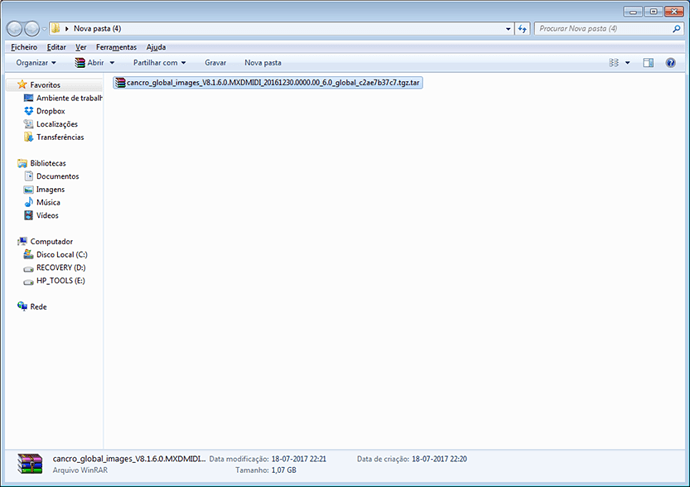This screenshot has height=487, width=690.
Task: Select Transferências in Favoritos
Action: coord(60,137)
